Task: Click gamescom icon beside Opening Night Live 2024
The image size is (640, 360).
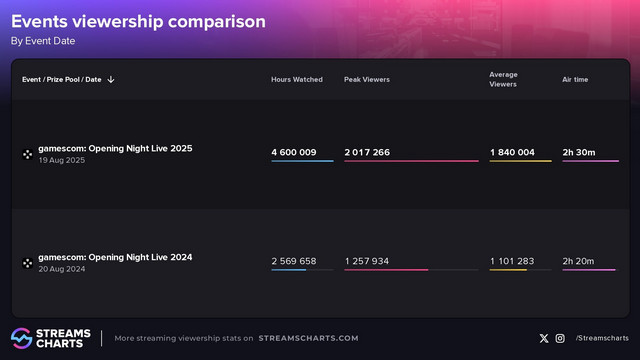Action: pyautogui.click(x=27, y=263)
